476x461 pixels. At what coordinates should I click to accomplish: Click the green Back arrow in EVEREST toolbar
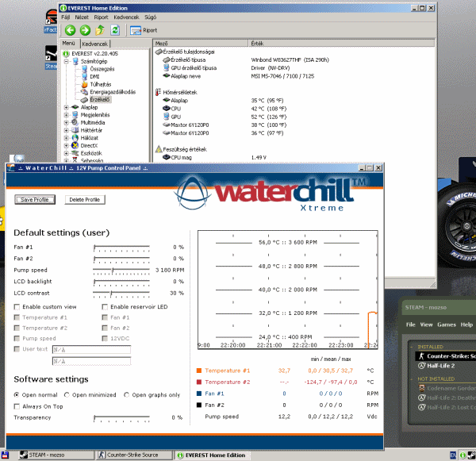[x=70, y=30]
